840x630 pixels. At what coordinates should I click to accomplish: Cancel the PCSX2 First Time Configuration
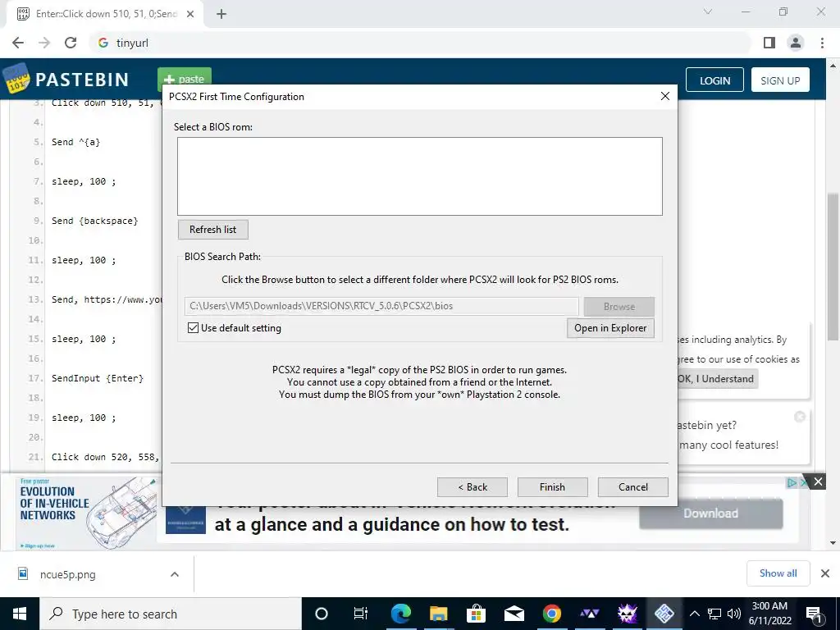632,487
